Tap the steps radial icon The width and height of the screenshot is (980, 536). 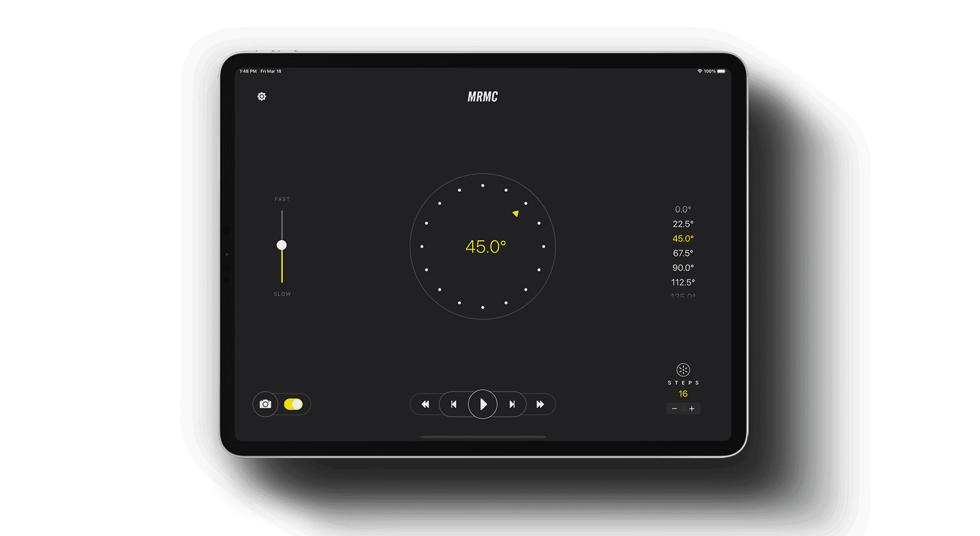click(x=683, y=370)
